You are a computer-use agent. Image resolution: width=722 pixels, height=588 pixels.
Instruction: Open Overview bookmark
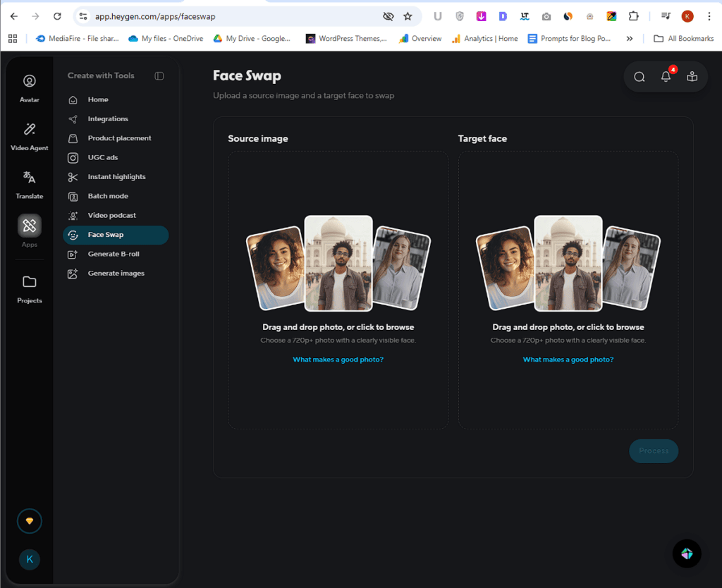coord(420,39)
